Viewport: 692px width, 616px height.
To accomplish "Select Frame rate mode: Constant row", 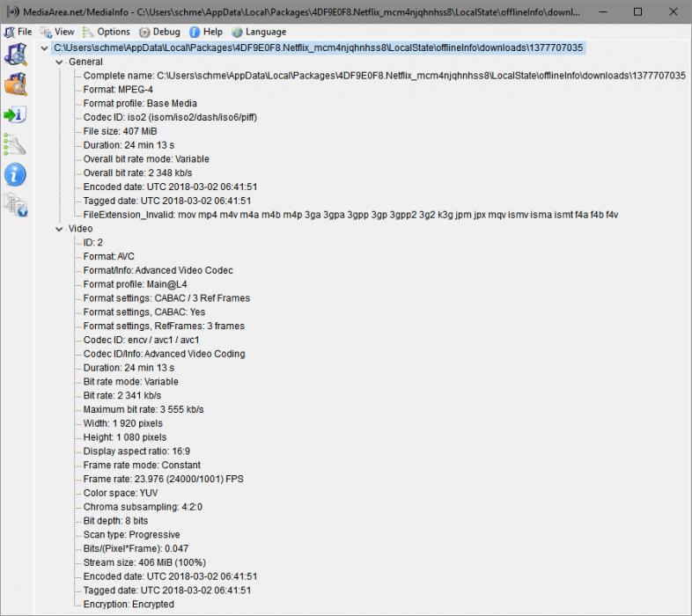I will point(142,466).
